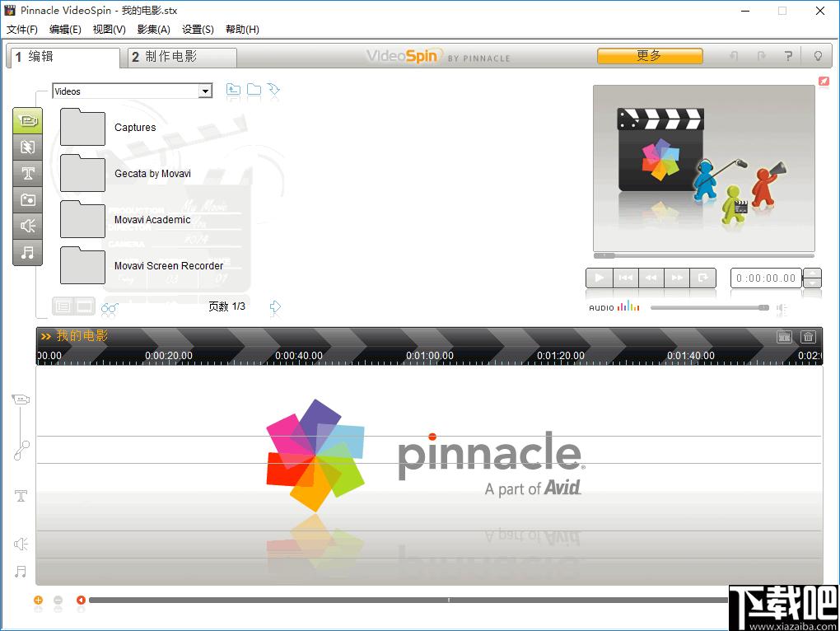The image size is (840, 631).
Task: Adjust the AUDIO volume slider
Action: pos(710,307)
